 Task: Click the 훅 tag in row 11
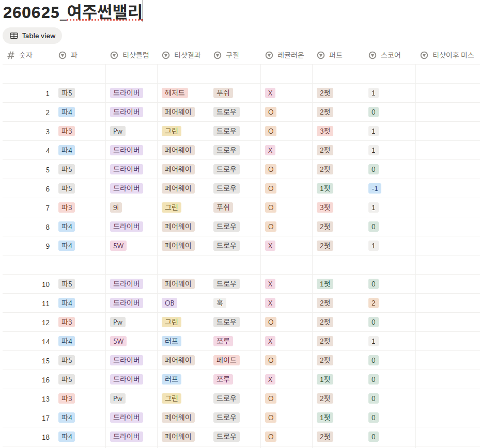(220, 303)
